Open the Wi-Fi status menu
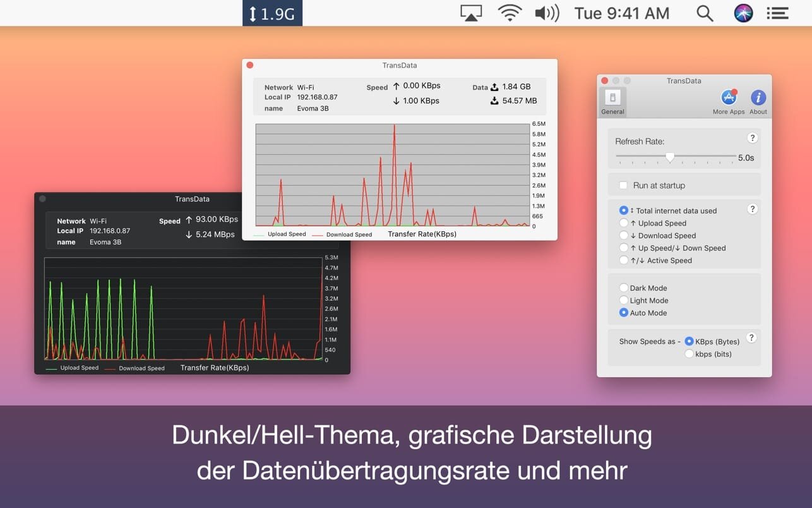812x508 pixels. coord(510,13)
